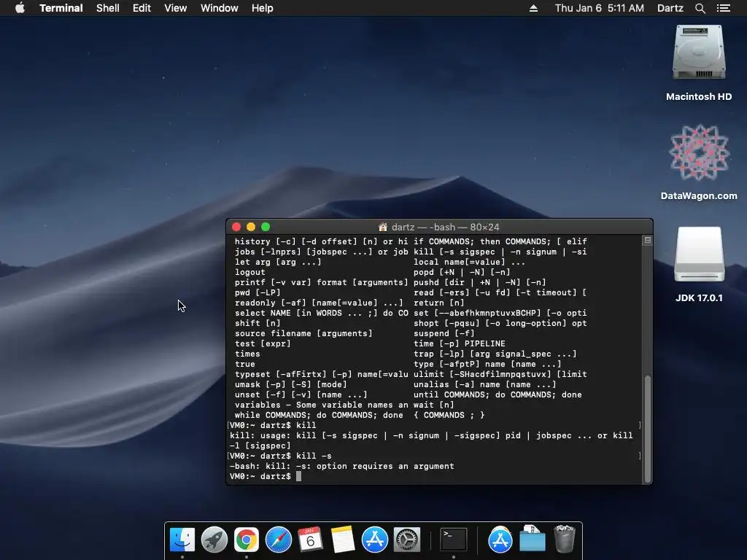Click 'suspend [-f]' in help output
Screen dimensions: 747x560
pyautogui.click(x=444, y=333)
